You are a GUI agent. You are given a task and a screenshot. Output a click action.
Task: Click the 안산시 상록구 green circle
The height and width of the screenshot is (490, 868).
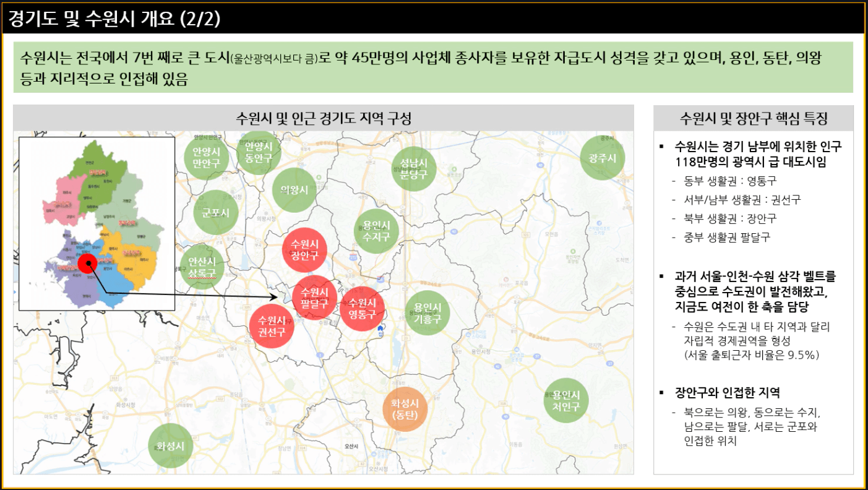[x=202, y=267]
